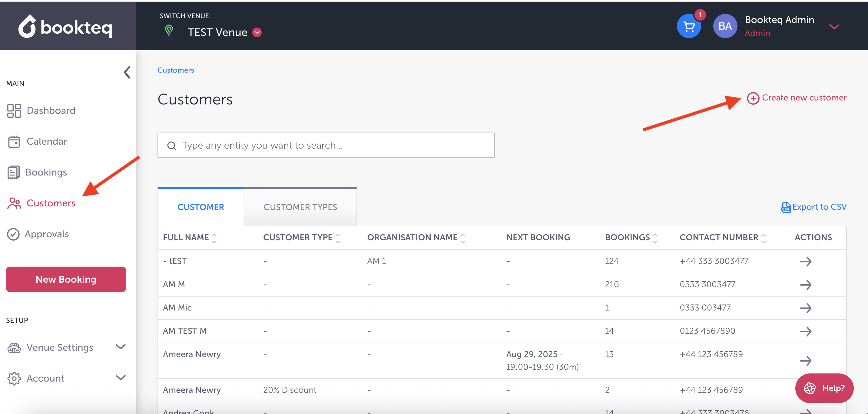Screen dimensions: 868x414
Task: Click the customer search field
Action: coord(326,145)
